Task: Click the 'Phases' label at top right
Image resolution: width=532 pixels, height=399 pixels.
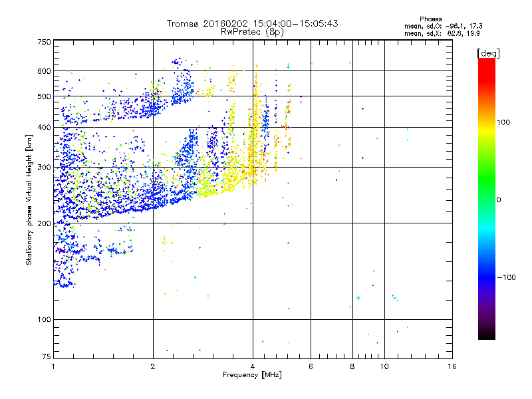Action: [x=430, y=19]
